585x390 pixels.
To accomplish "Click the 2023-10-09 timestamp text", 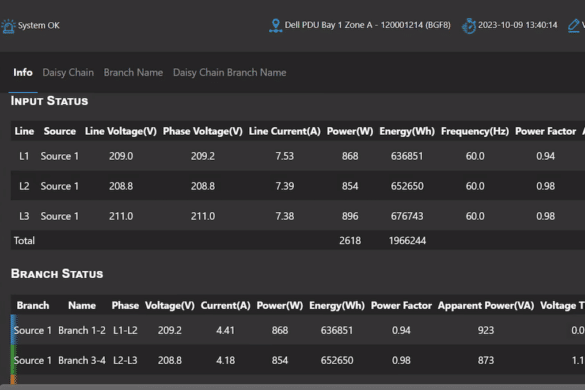I will (517, 25).
